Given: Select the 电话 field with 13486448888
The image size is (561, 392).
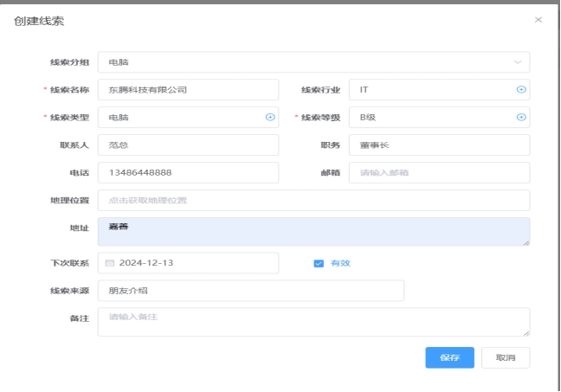Looking at the screenshot, I should (x=188, y=173).
